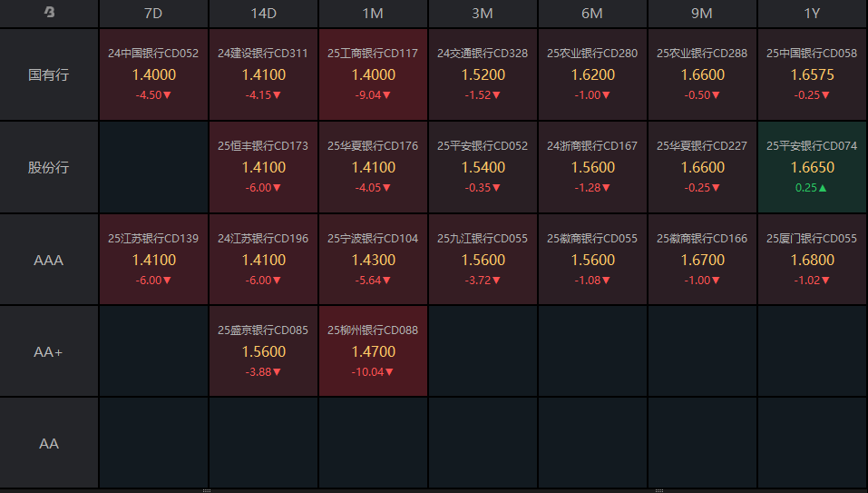Screen dimensions: 868x493
Task: Click the left grip handle on the bottom edge
Action: pos(207,490)
